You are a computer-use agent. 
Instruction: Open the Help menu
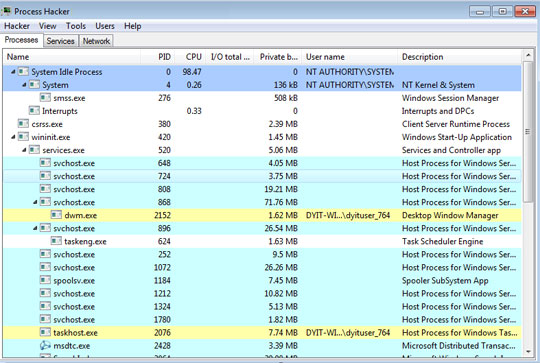click(x=133, y=26)
